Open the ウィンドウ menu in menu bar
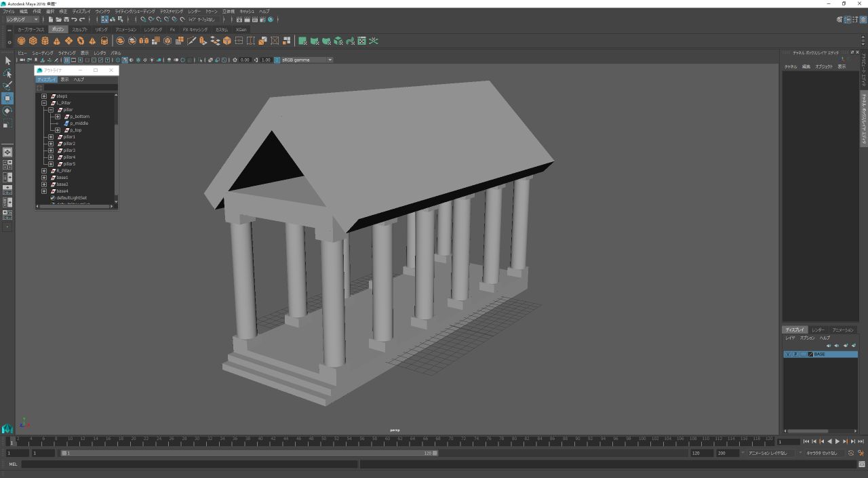Image resolution: width=868 pixels, height=478 pixels. coord(102,12)
